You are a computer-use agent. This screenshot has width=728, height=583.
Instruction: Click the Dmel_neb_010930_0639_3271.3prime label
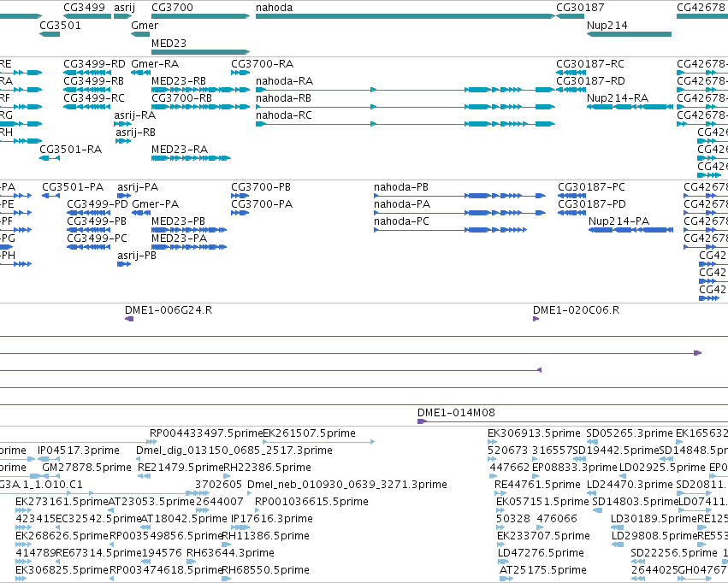coord(346,485)
